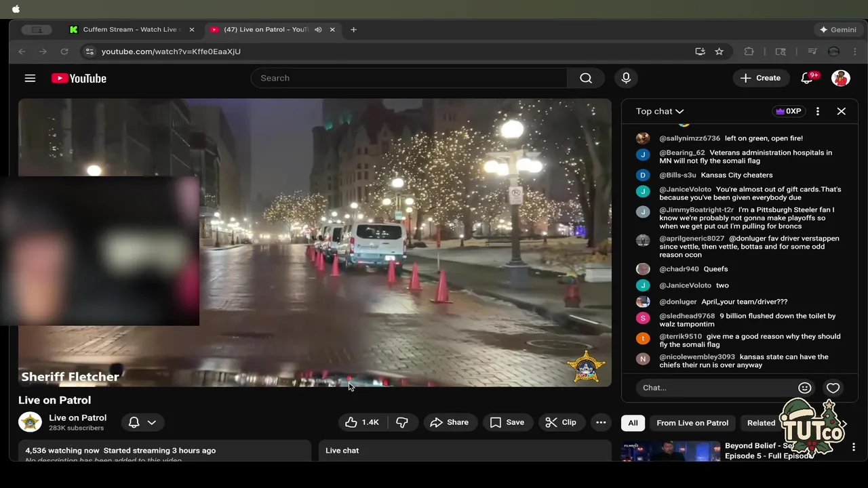868x488 pixels.
Task: Click username @terrik9510 in chat
Action: tap(681, 336)
